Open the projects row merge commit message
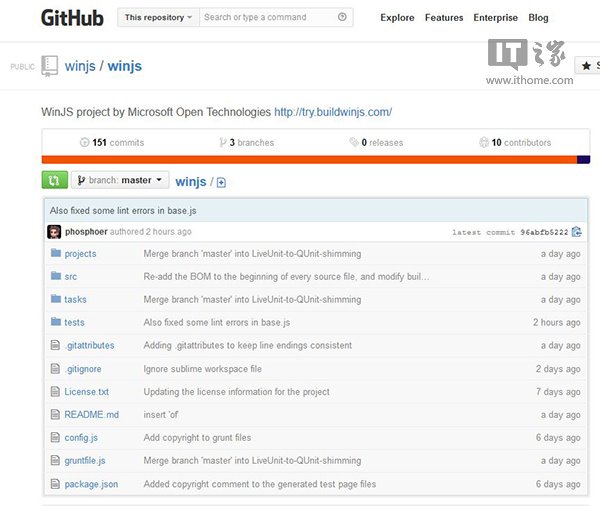The width and height of the screenshot is (600, 506). pos(252,253)
